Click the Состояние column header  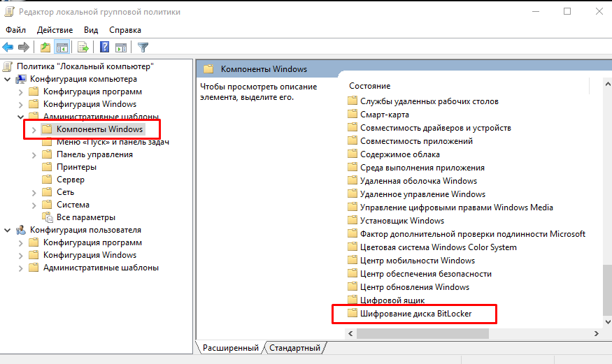click(369, 86)
